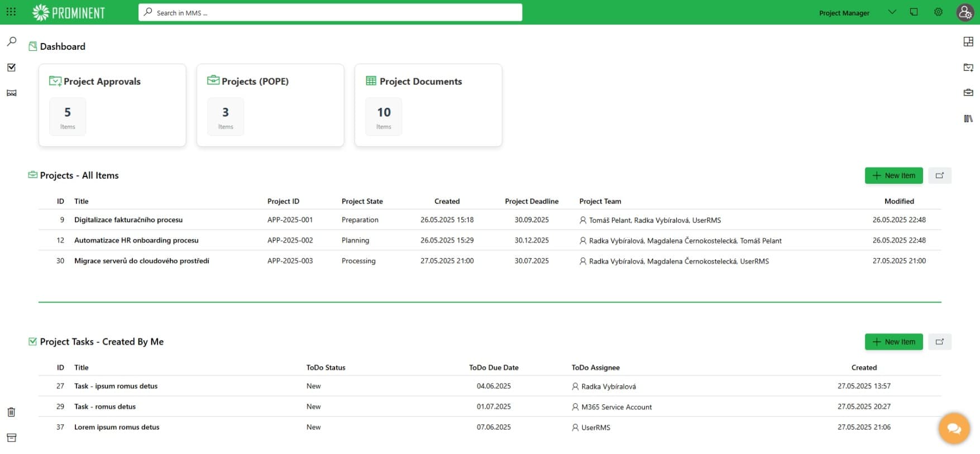The width and height of the screenshot is (980, 454).
Task: Open Automatizace HR onboarding procesu project
Action: pyautogui.click(x=136, y=240)
